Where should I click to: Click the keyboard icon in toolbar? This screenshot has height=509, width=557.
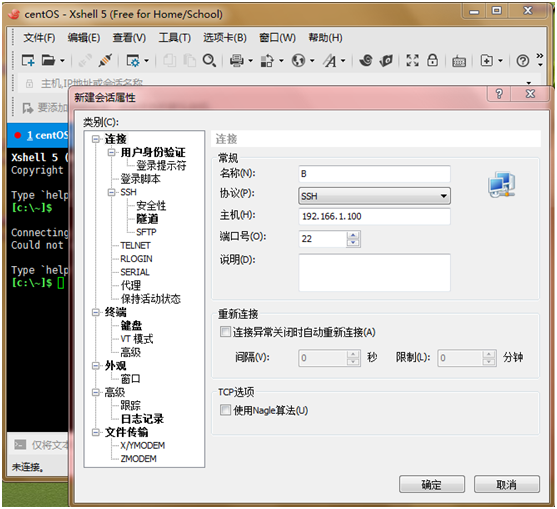pos(459,61)
